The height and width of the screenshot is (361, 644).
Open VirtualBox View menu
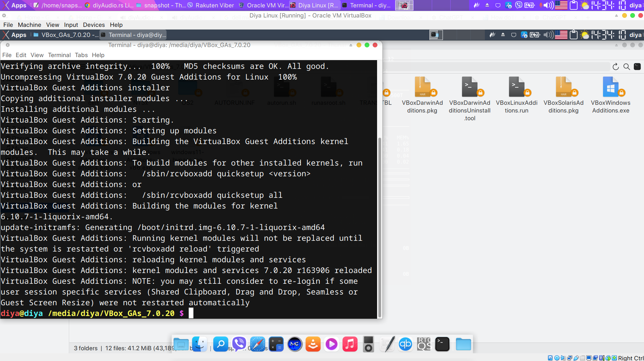pyautogui.click(x=53, y=25)
